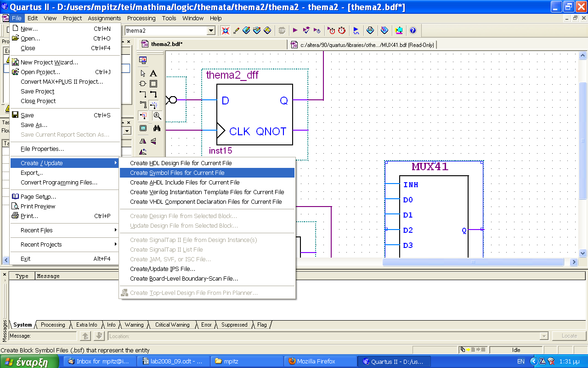Click the schematic scroll-down arrow
Viewport: 588px width, 368px height.
pos(583,253)
